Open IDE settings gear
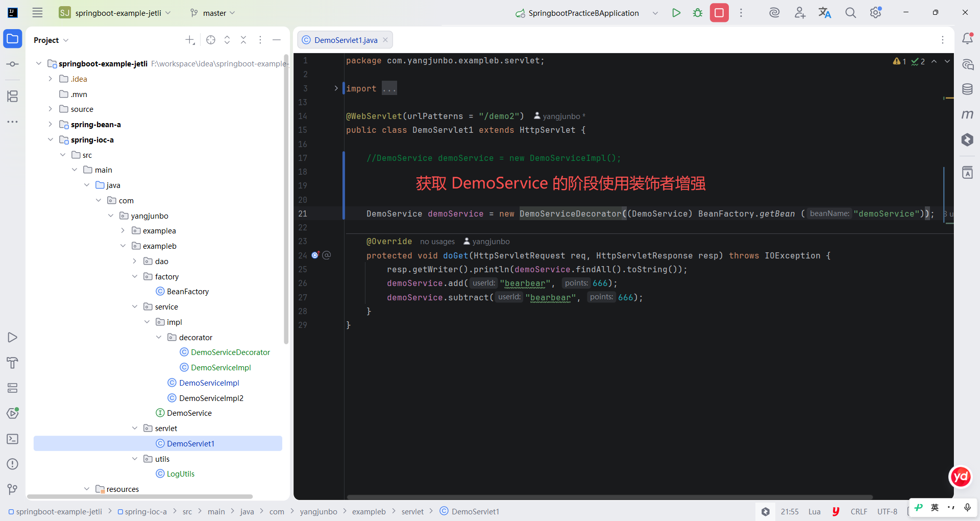This screenshot has height=521, width=980. 876,13
